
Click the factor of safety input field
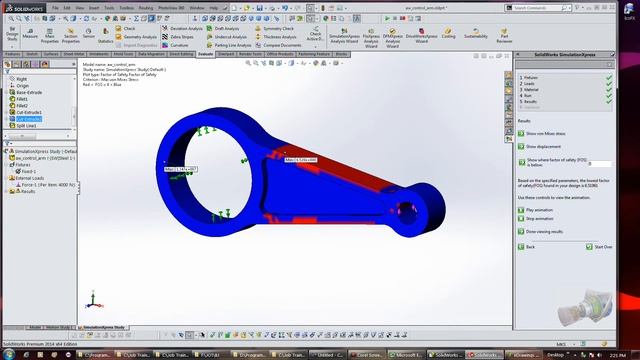[599, 164]
